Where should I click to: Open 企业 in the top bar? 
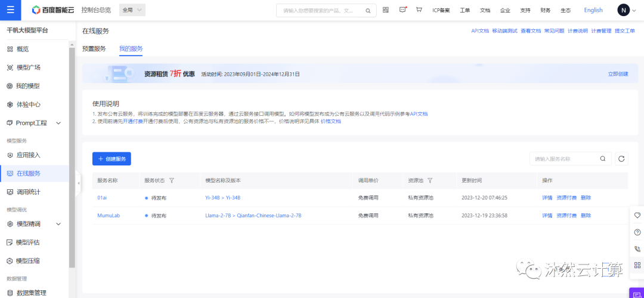pyautogui.click(x=505, y=10)
